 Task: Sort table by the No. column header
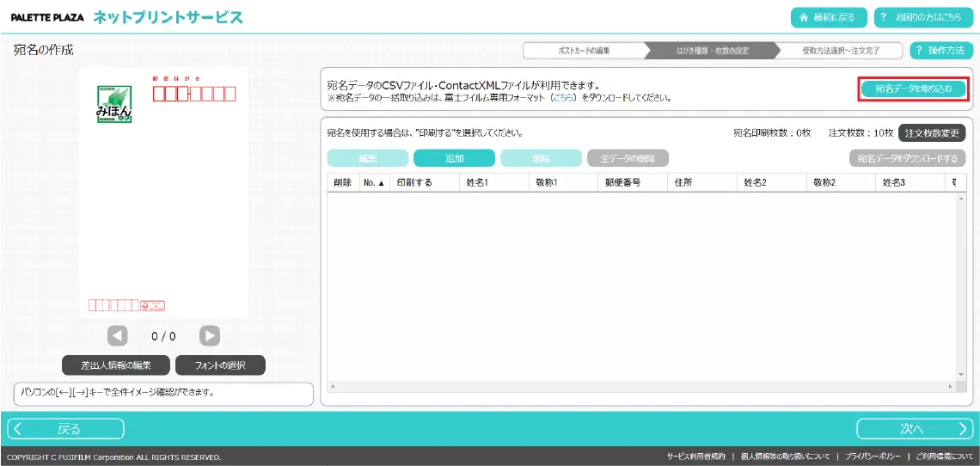(374, 182)
